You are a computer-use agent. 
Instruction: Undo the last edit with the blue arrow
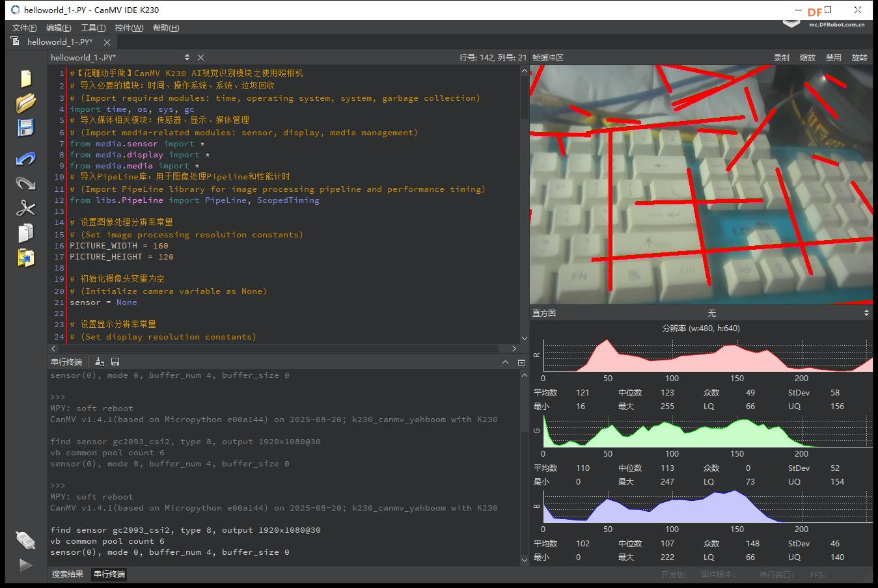[x=25, y=159]
